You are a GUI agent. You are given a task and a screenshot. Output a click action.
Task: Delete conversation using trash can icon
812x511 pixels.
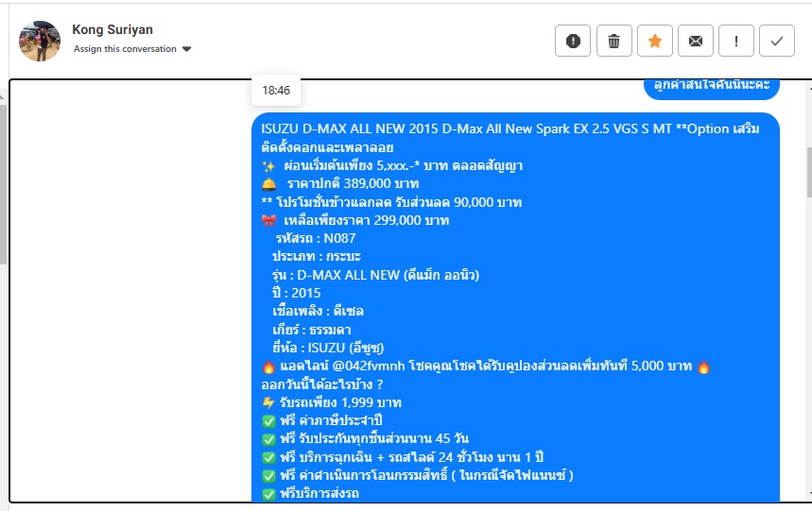(613, 41)
